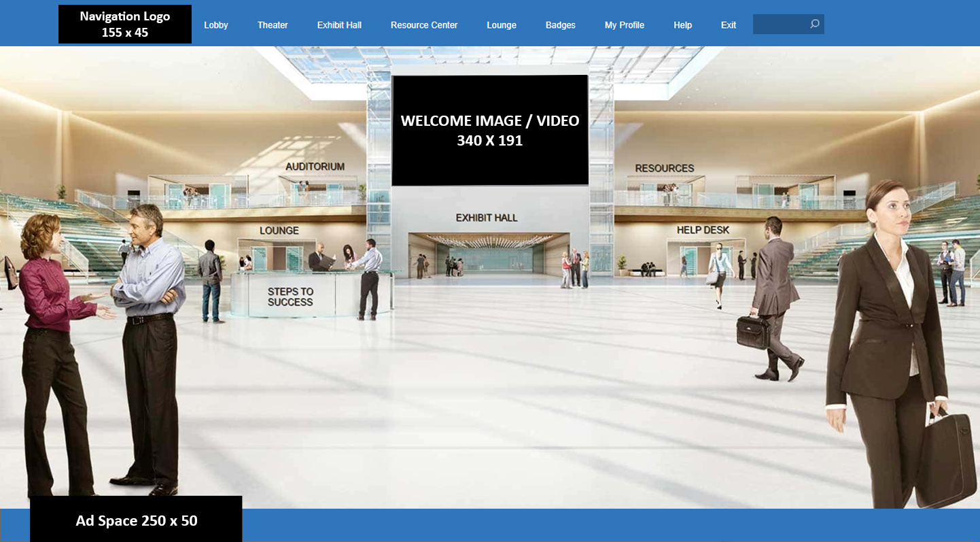Go to the Theater tab
The image size is (980, 542).
click(273, 25)
